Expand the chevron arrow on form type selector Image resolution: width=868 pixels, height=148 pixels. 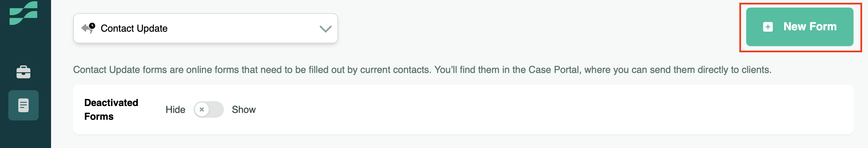pos(325,29)
